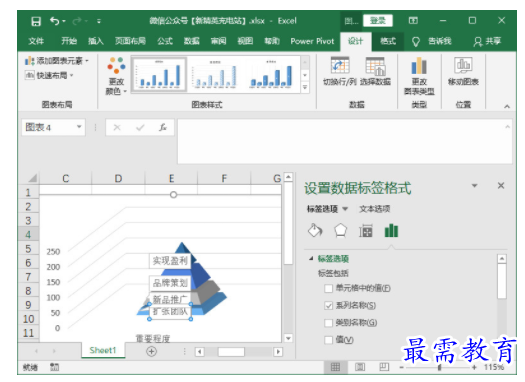
Task: Select the second chart style thumbnail
Action: [x=215, y=74]
